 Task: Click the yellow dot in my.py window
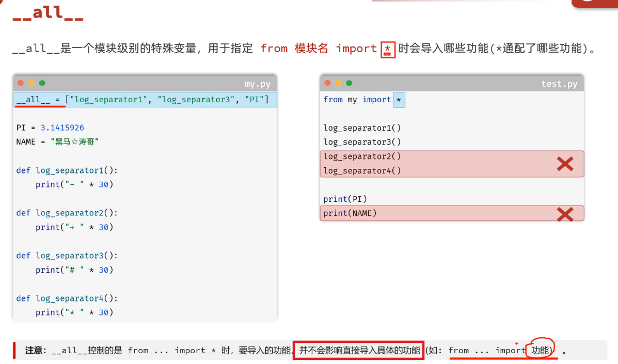click(31, 83)
